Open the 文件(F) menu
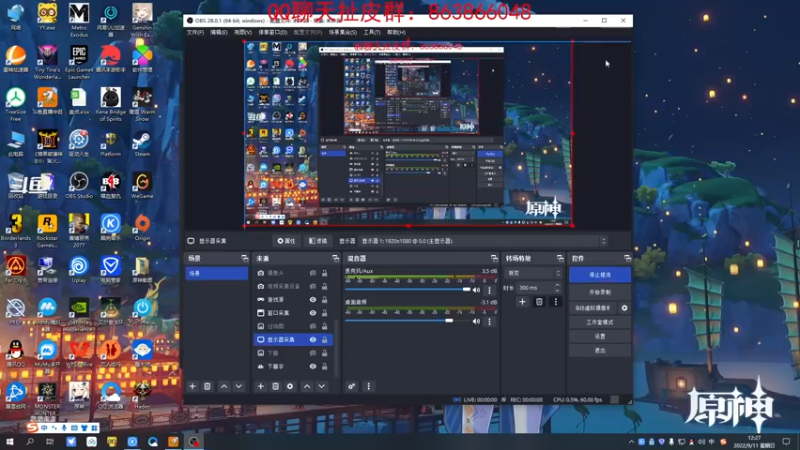 pos(195,32)
